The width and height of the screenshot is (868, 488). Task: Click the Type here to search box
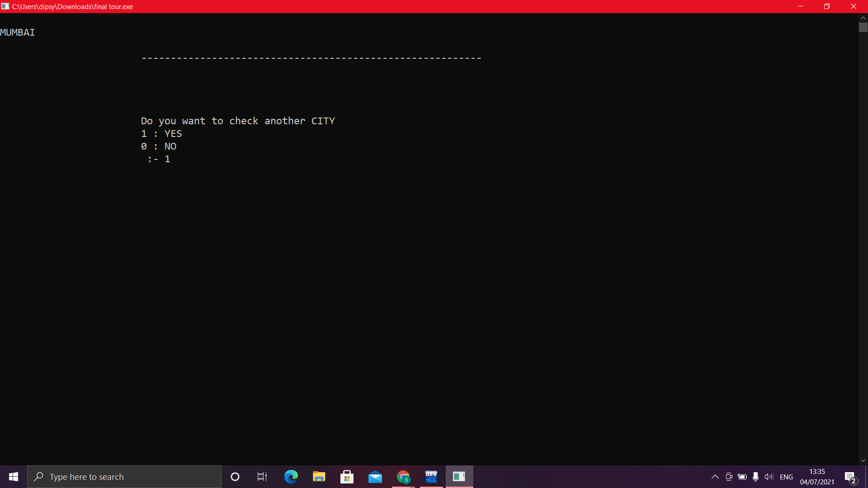coord(124,477)
